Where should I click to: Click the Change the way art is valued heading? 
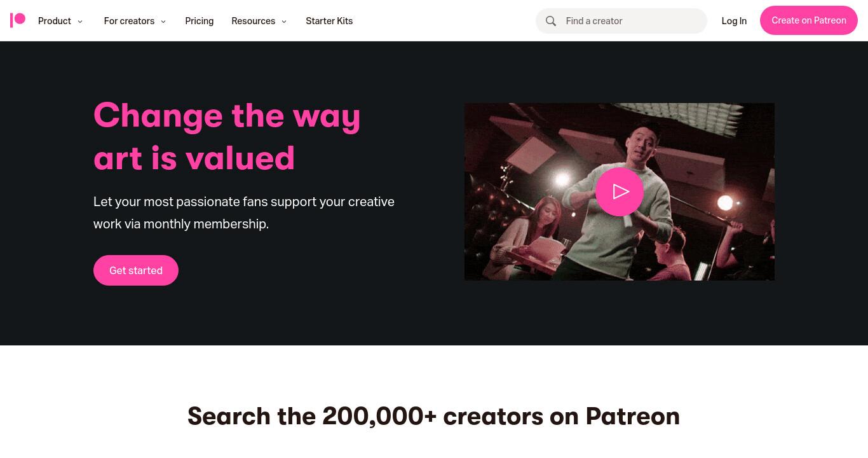coord(227,136)
